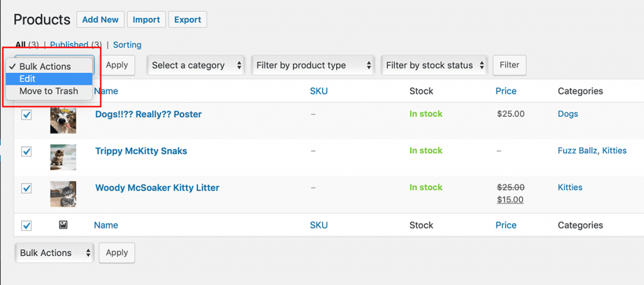Viewport: 644px width, 285px height.
Task: Open the bottom Bulk Actions dropdown
Action: coord(54,253)
